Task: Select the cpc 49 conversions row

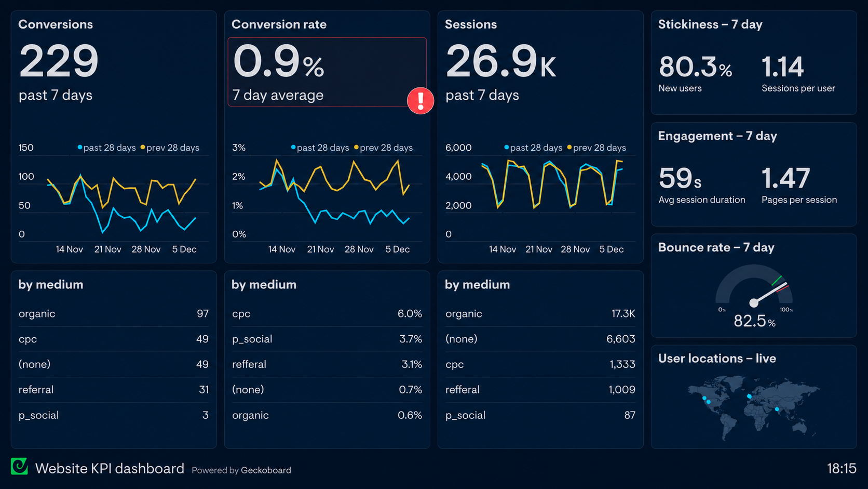Action: pos(114,339)
